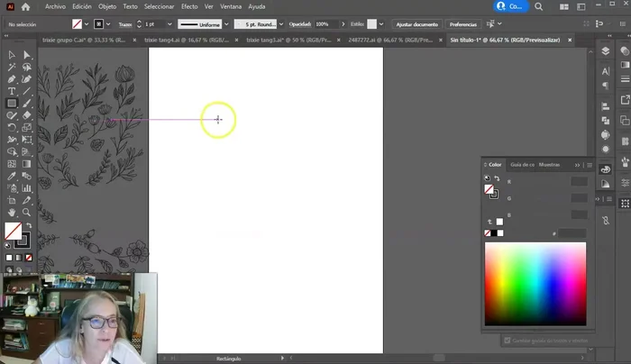Click the Home icon
Viewport: 631px width, 364px height.
25,7
